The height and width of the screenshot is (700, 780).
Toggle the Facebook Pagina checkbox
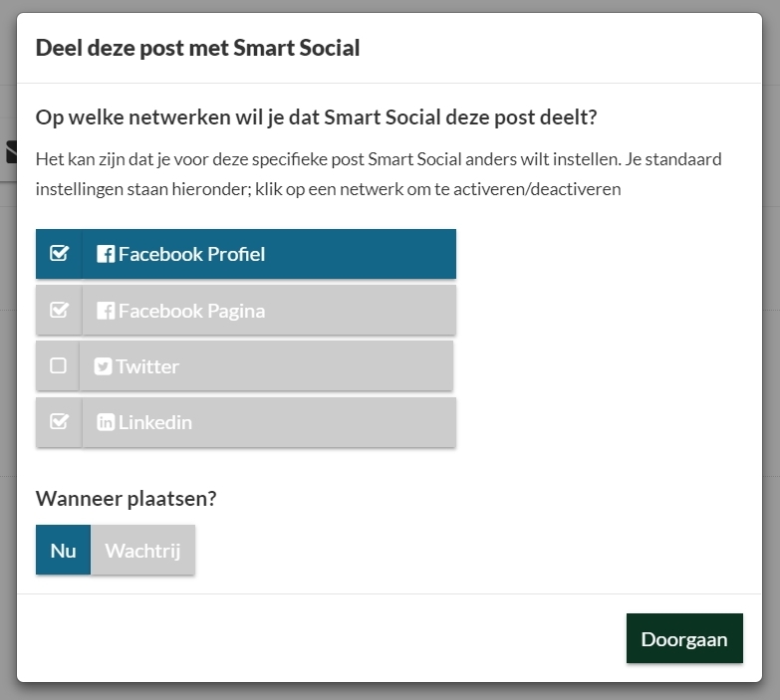[59, 311]
